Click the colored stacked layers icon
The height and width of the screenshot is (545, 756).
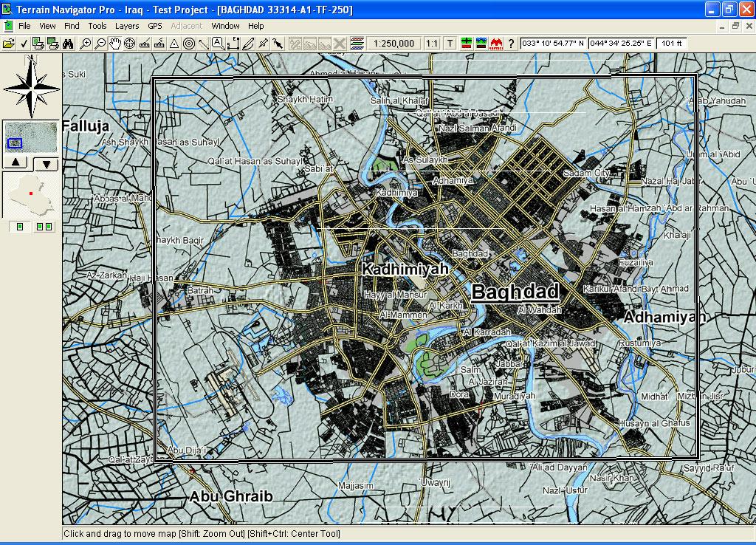(x=357, y=44)
